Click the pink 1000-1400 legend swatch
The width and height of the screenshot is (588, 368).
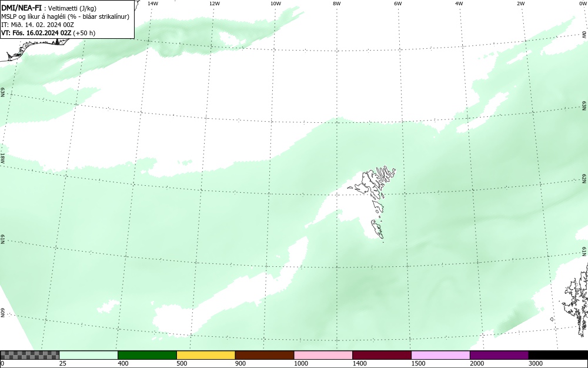(323, 355)
